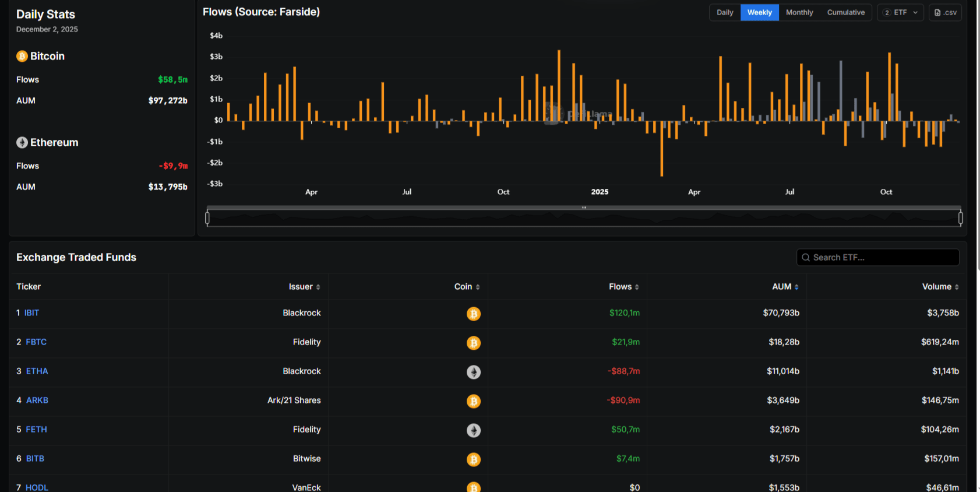Viewport: 980px width, 492px height.
Task: Open the IBIT ticker link
Action: click(31, 313)
